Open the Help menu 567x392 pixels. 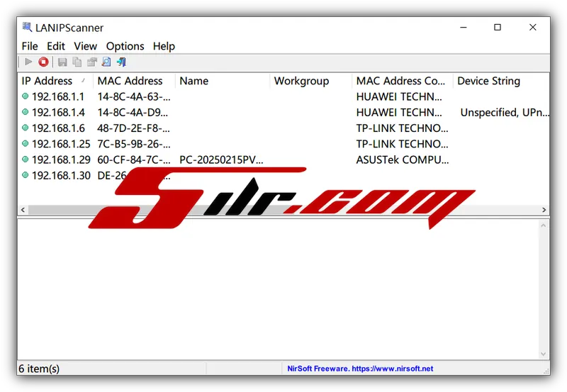(164, 46)
